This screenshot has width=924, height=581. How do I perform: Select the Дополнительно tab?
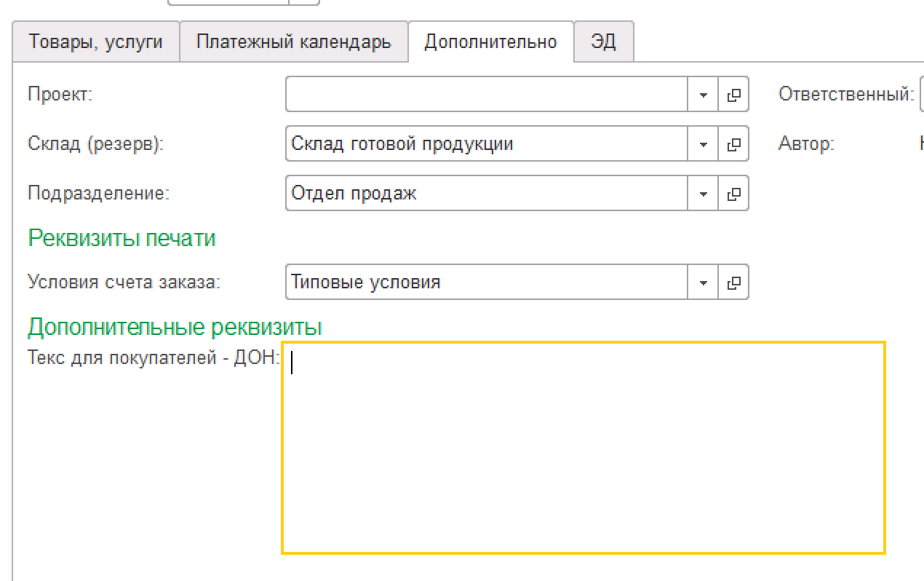[490, 41]
